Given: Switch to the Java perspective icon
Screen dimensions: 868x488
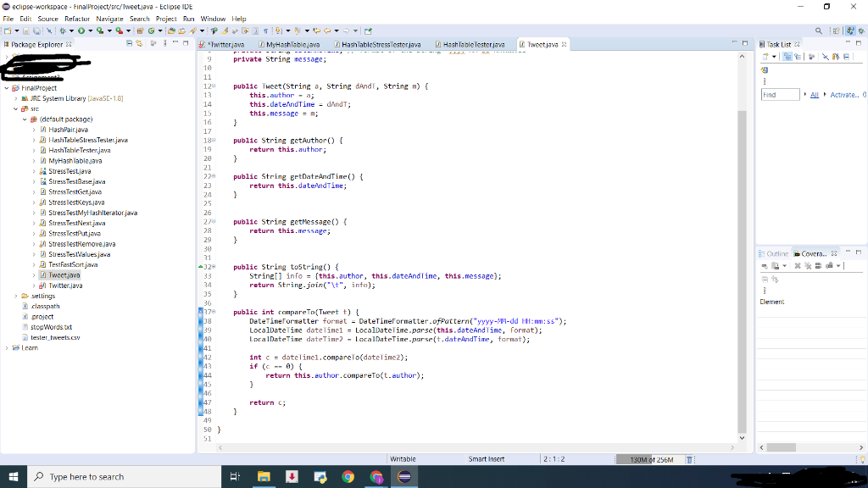Looking at the screenshot, I should click(850, 31).
